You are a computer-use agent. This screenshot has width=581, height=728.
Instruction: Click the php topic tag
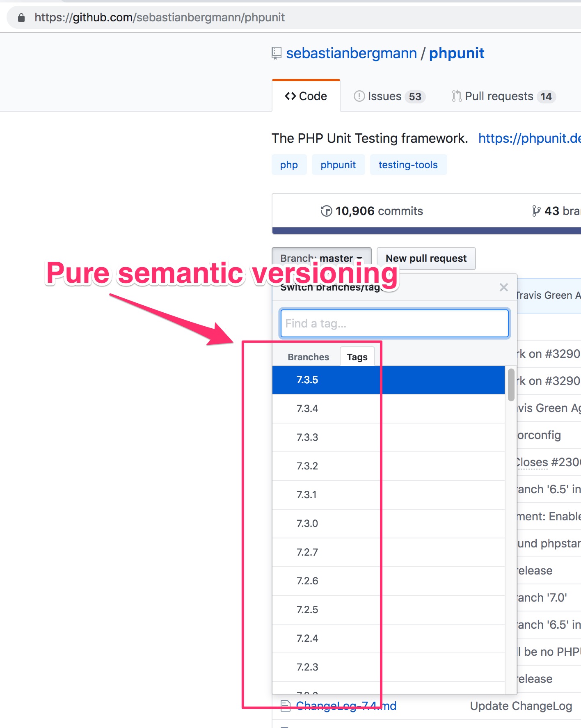[289, 165]
